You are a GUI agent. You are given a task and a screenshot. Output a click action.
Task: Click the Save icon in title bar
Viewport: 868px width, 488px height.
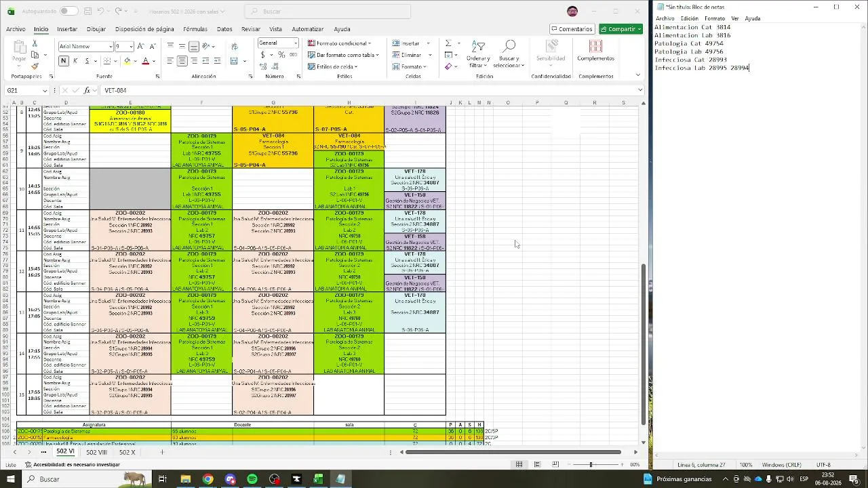click(88, 11)
